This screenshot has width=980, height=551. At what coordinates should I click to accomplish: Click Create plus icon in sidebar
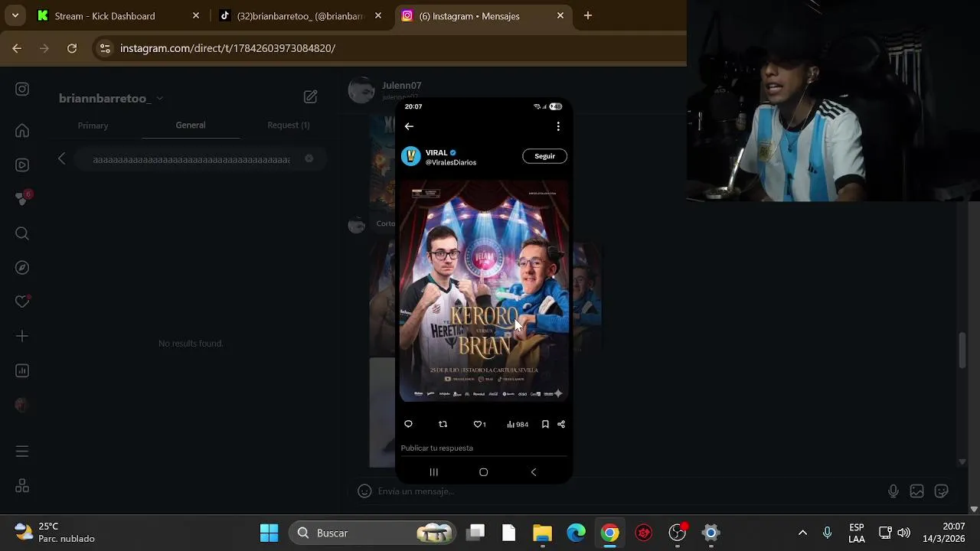tap(22, 336)
